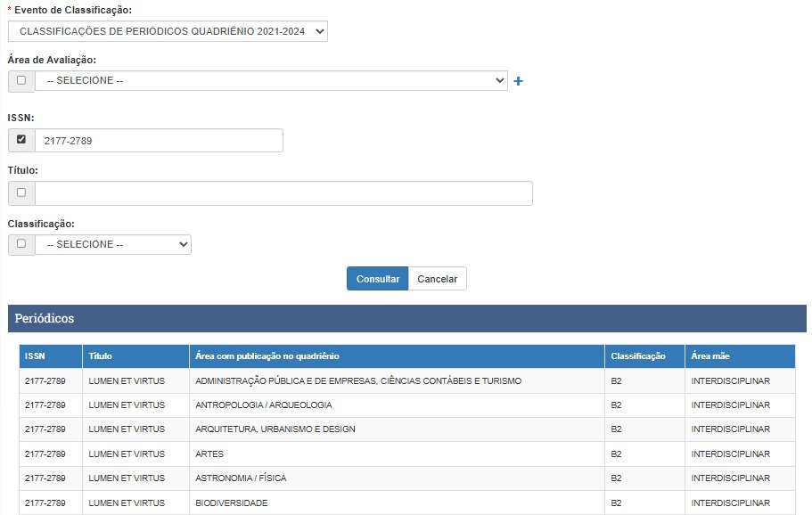The height and width of the screenshot is (515, 812).
Task: Select the ANTROPOLOGIA / ARQUEOLOGIA row
Action: point(264,405)
